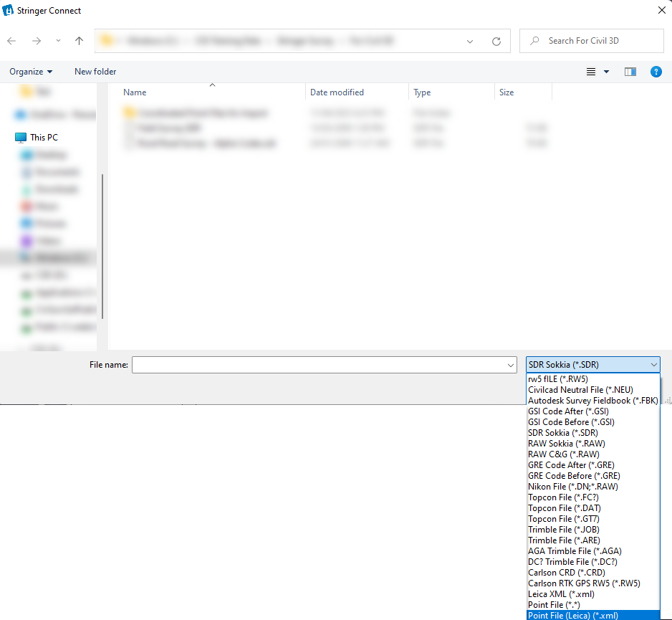672x620 pixels.
Task: Click the Back navigation arrow
Action: [x=11, y=41]
